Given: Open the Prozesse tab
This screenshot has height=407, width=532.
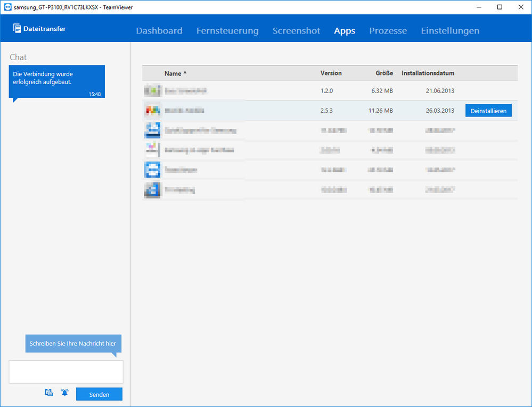Looking at the screenshot, I should click(x=388, y=31).
